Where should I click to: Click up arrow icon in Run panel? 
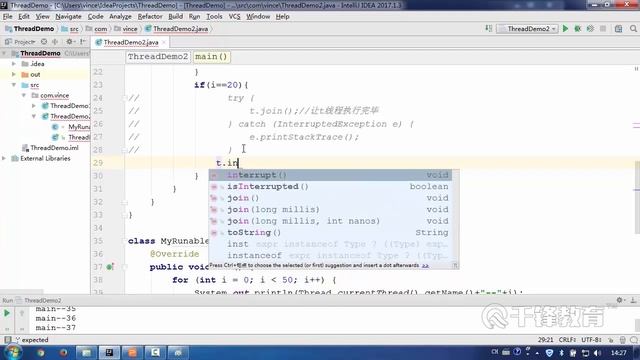pyautogui.click(x=22, y=313)
